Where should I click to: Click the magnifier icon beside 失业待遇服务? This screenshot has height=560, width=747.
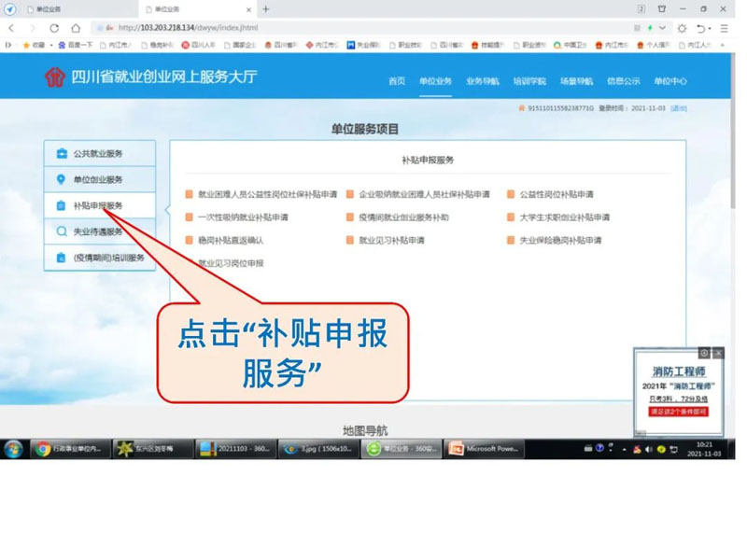click(x=62, y=231)
